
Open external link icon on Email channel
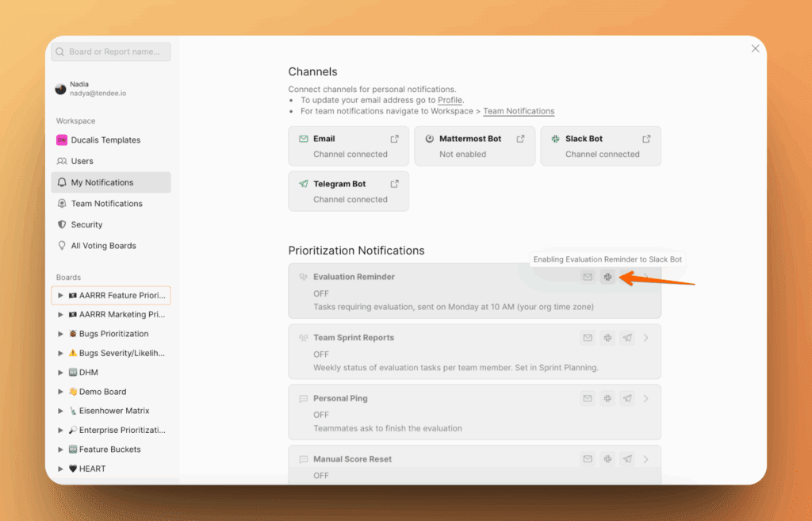tap(395, 139)
